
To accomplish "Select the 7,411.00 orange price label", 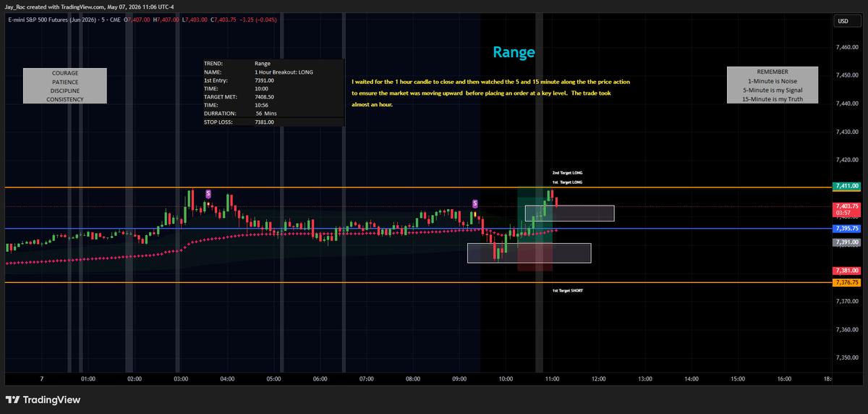I will [x=846, y=186].
